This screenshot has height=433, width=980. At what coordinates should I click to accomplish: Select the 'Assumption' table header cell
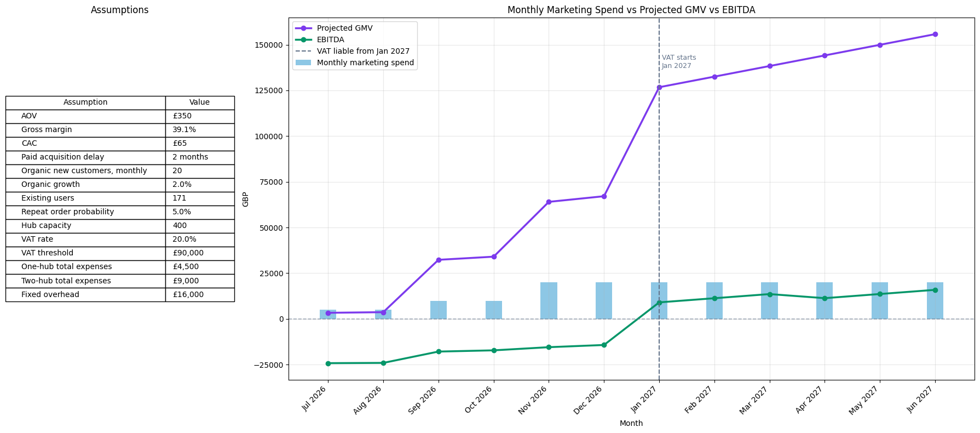[x=85, y=102]
